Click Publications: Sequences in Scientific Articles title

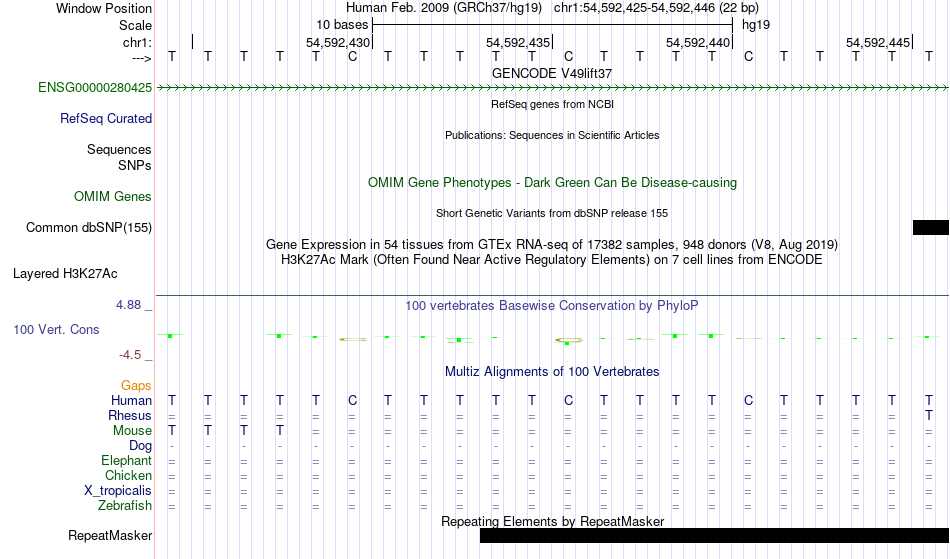click(x=552, y=135)
